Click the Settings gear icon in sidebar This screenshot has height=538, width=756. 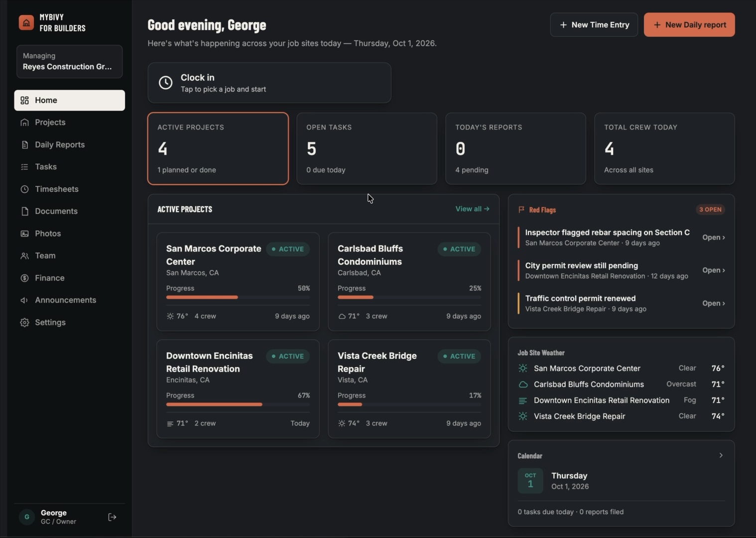point(24,322)
